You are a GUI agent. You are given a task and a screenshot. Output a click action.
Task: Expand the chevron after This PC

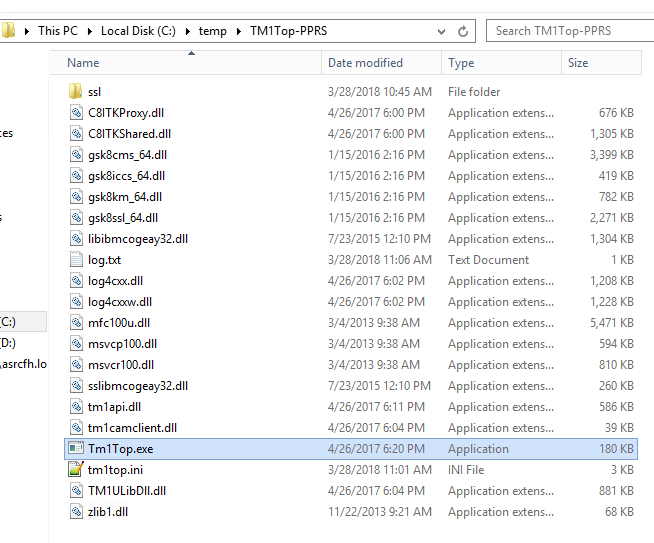(90, 31)
